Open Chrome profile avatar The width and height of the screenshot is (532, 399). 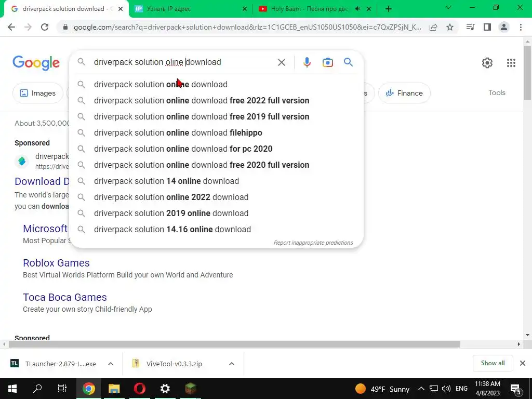click(x=504, y=27)
